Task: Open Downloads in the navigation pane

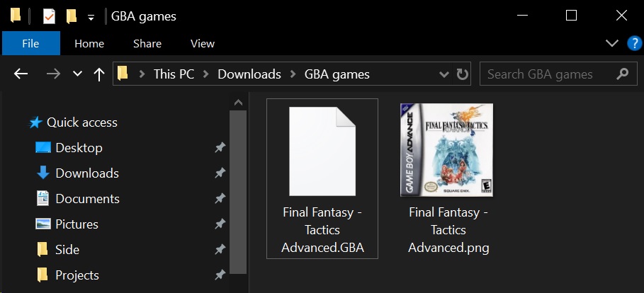Action: coord(87,173)
